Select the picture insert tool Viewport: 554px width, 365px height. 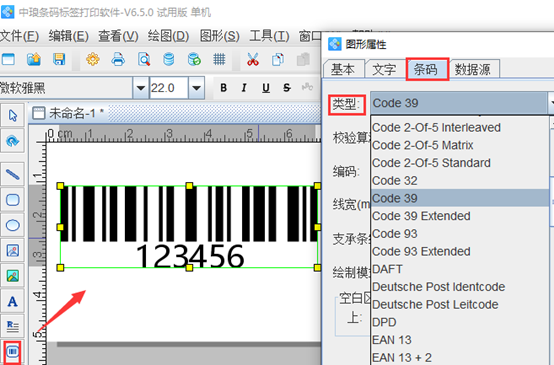[13, 276]
